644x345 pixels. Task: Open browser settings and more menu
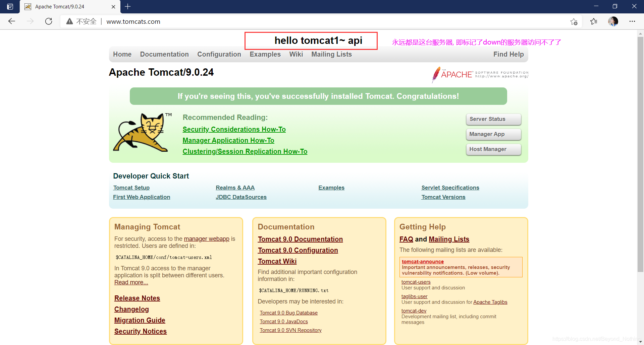[632, 21]
